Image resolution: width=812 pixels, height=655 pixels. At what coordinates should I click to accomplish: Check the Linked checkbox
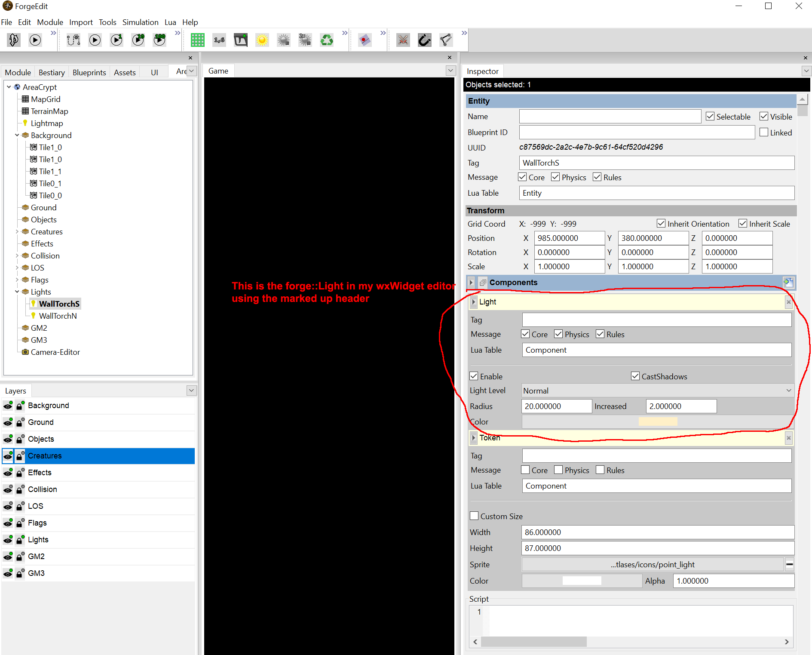(x=764, y=132)
